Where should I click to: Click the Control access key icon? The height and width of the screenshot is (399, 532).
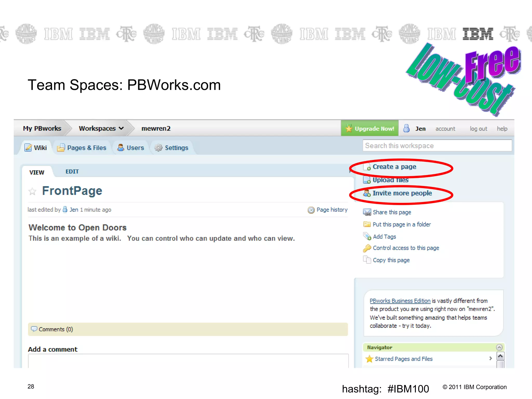(367, 248)
